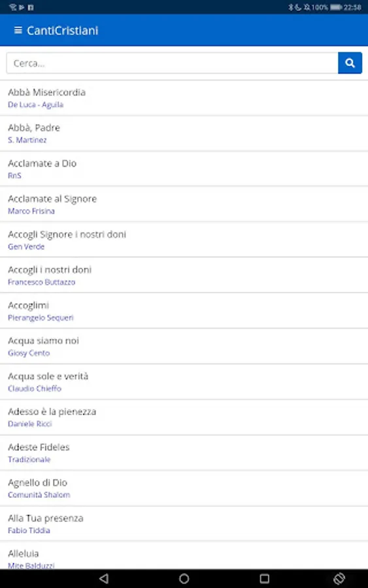Select Accogli Signore i nostri doni
Image resolution: width=368 pixels, height=588 pixels.
[184, 240]
